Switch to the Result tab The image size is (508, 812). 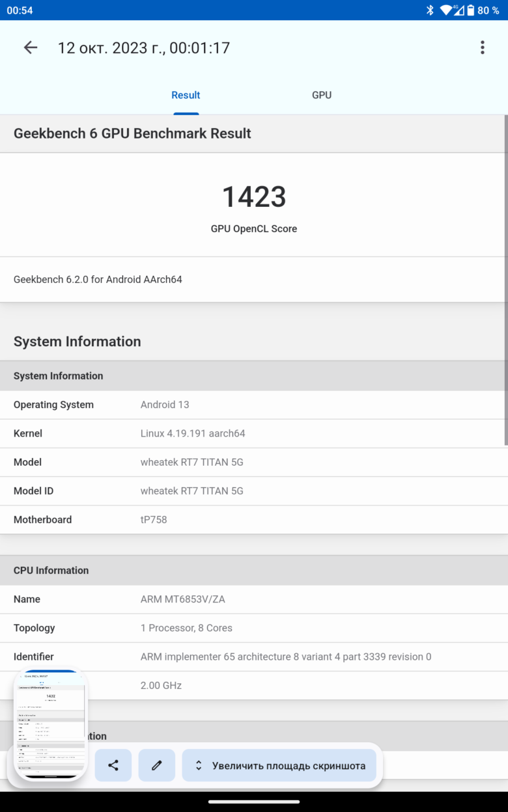click(186, 95)
